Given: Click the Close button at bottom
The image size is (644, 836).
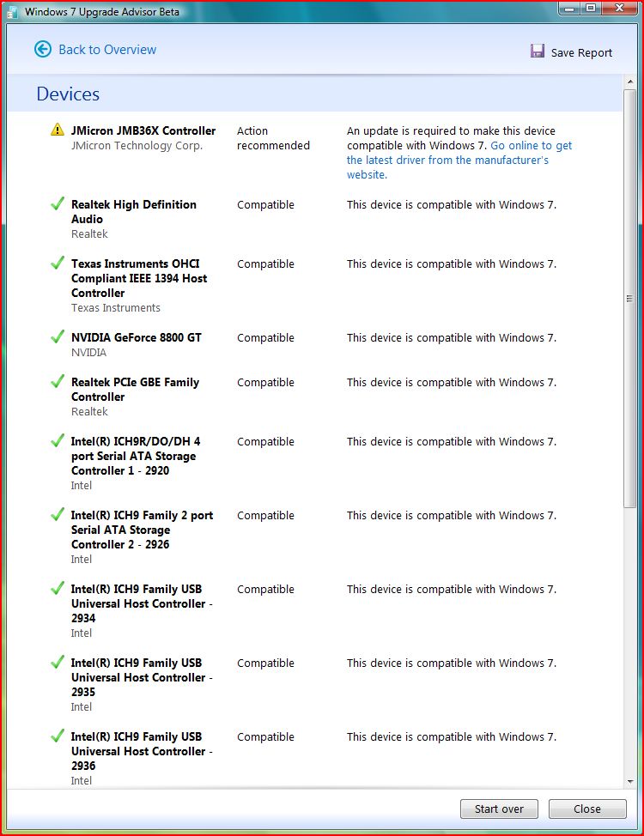Looking at the screenshot, I should [x=587, y=809].
